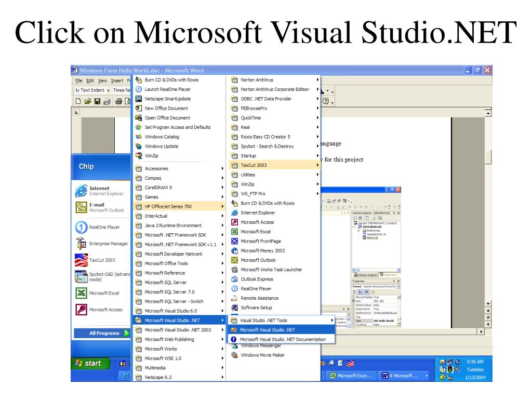Click the Print toolbar icon in Word
The width and height of the screenshot is (532, 399).
118,101
